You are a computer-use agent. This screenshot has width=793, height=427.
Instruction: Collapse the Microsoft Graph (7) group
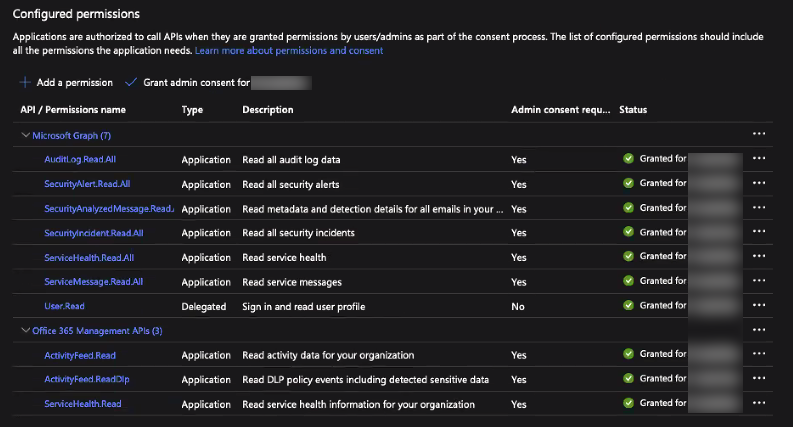point(26,135)
